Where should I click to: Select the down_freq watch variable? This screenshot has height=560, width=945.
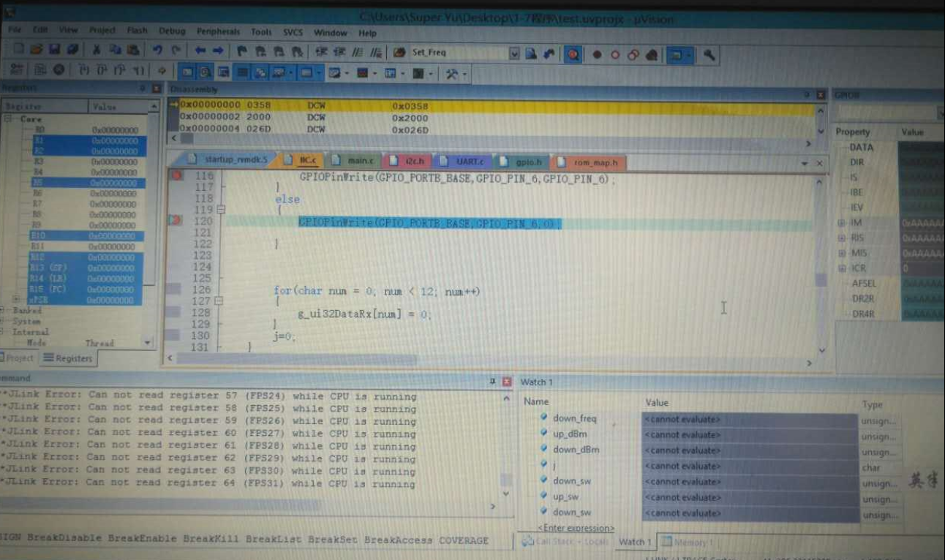[x=574, y=419]
